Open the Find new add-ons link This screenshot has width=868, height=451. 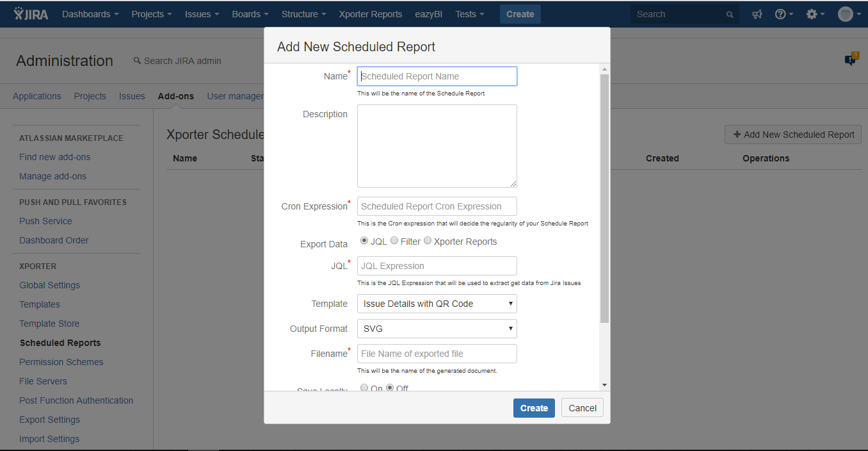point(55,157)
